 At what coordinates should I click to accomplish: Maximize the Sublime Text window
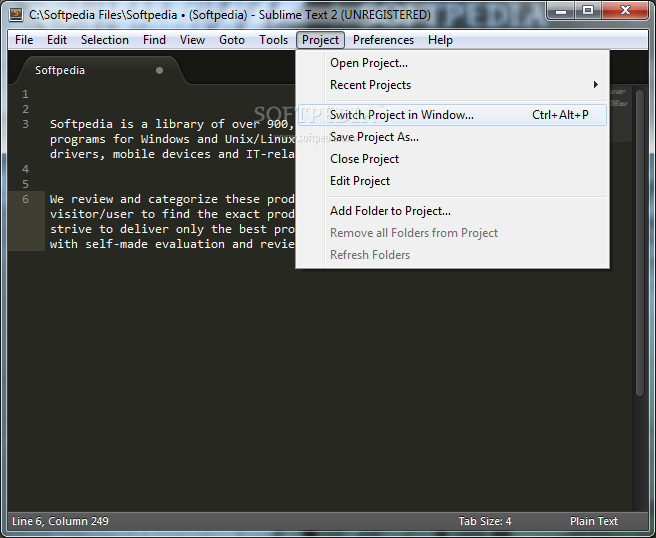point(588,11)
